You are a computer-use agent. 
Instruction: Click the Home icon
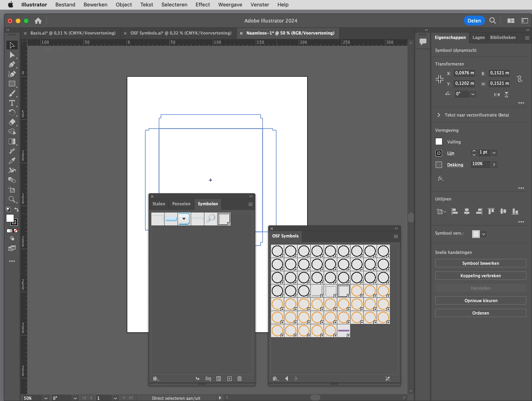pos(38,20)
